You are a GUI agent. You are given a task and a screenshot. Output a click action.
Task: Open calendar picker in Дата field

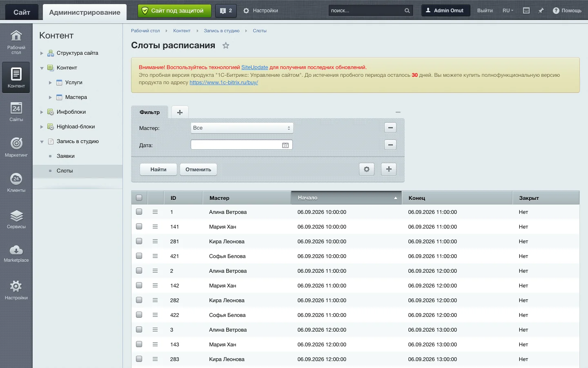[x=285, y=145]
